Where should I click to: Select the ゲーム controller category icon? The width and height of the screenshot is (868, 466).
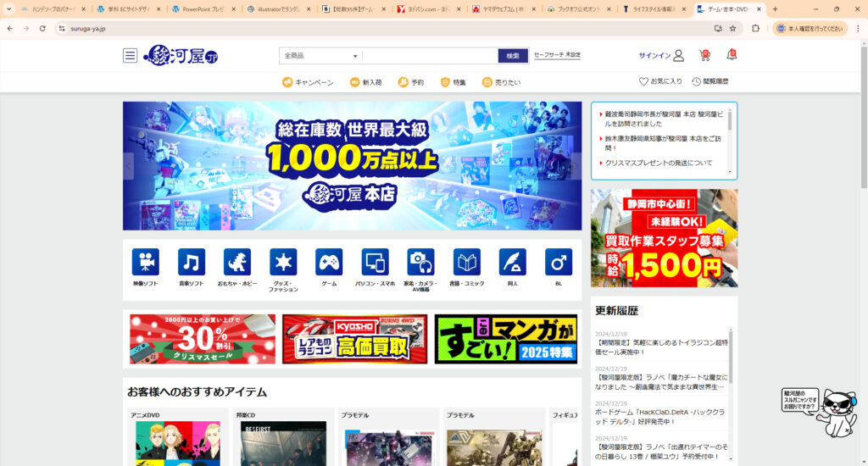click(329, 262)
